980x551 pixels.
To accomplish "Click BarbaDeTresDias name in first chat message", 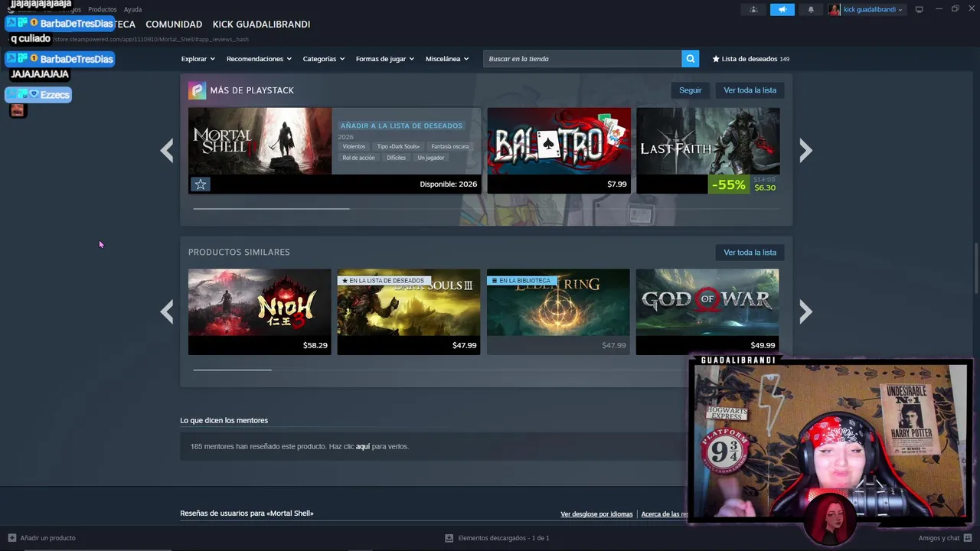I will coord(77,24).
